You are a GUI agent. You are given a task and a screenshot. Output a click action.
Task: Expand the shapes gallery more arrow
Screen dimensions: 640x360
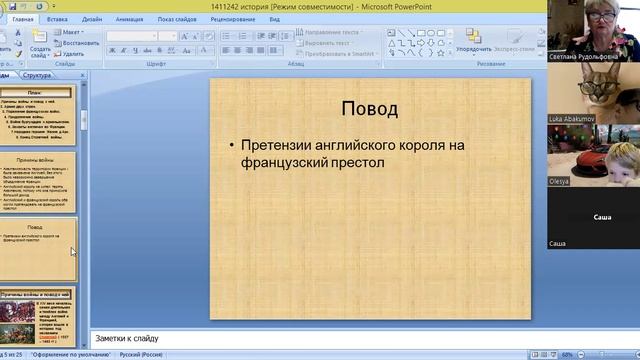[451, 53]
